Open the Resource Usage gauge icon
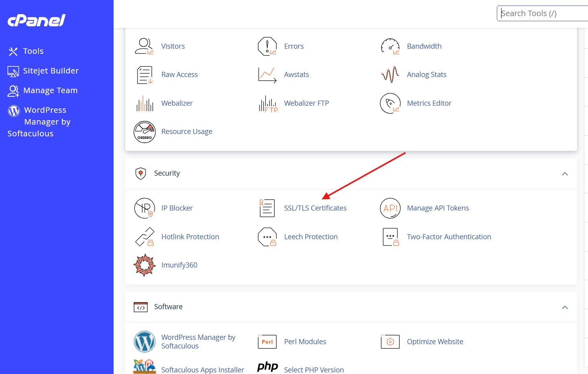 pos(145,132)
